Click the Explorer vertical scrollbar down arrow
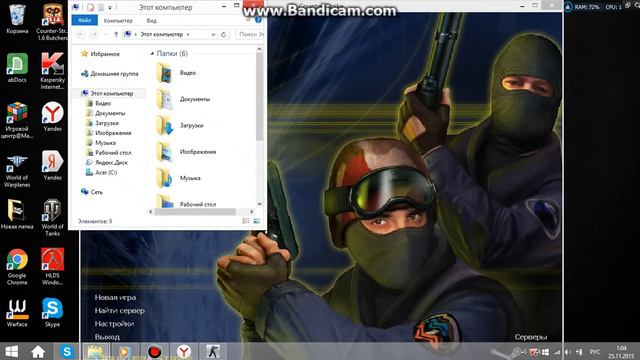Screen dimensions: 640x360 pyautogui.click(x=260, y=204)
